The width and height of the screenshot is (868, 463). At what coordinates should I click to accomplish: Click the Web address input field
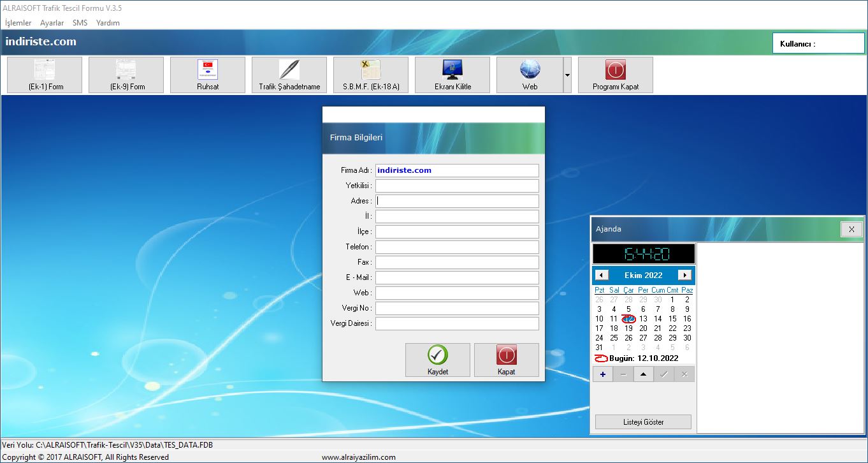pyautogui.click(x=457, y=293)
